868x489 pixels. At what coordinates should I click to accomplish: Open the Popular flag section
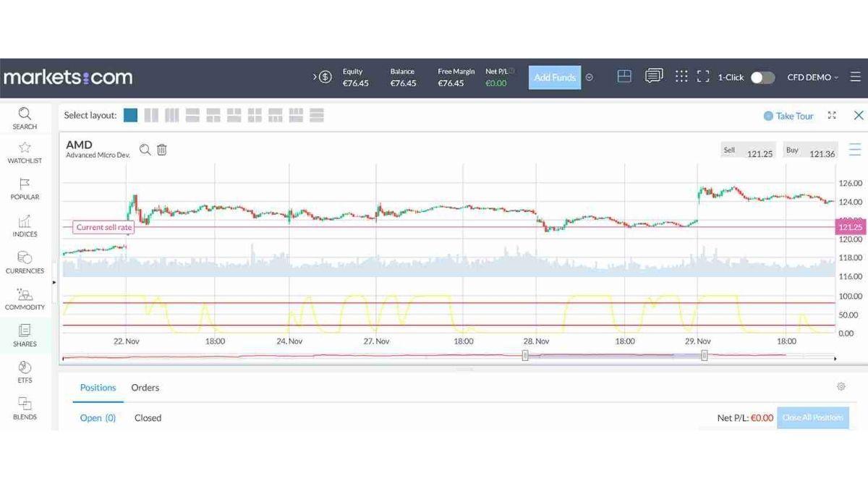click(25, 189)
